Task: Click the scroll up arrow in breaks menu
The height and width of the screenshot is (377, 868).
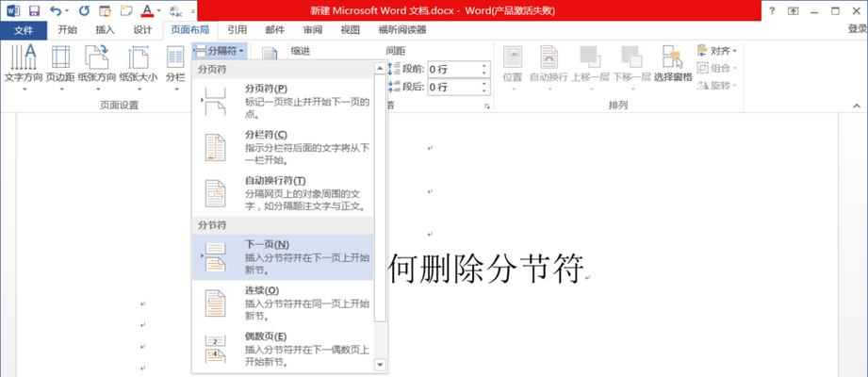Action: click(x=380, y=69)
